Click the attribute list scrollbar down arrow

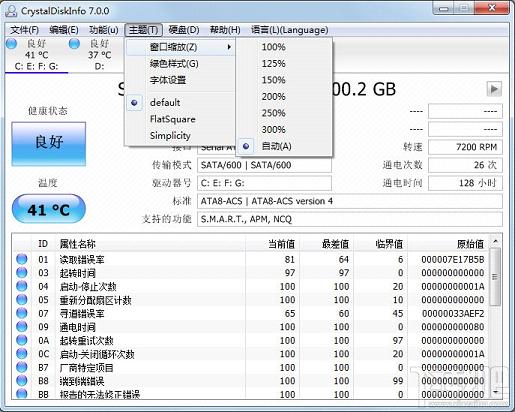495,392
